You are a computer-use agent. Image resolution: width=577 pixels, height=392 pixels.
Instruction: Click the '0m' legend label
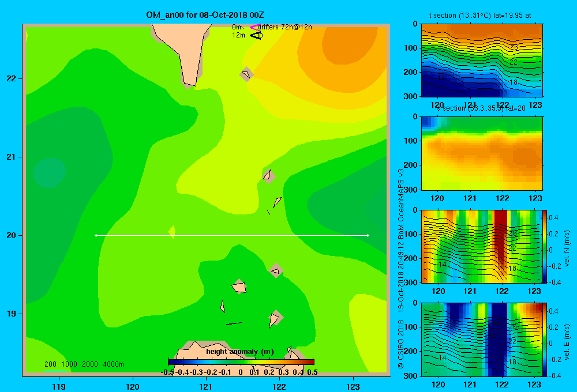pyautogui.click(x=237, y=27)
